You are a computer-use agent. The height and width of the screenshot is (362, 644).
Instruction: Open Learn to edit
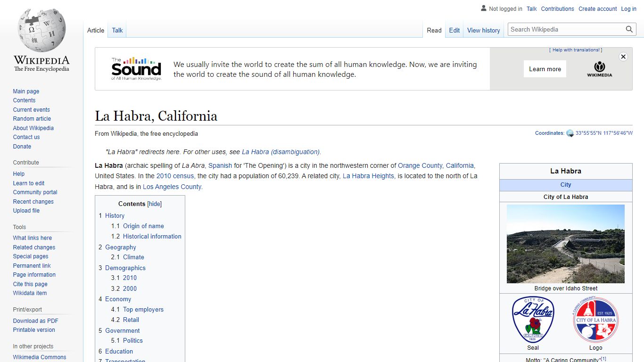pyautogui.click(x=29, y=183)
